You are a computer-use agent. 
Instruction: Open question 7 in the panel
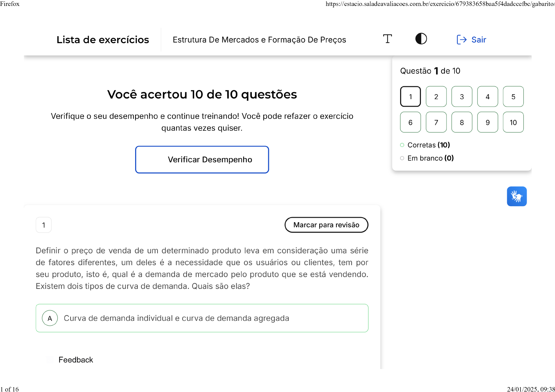click(x=436, y=122)
